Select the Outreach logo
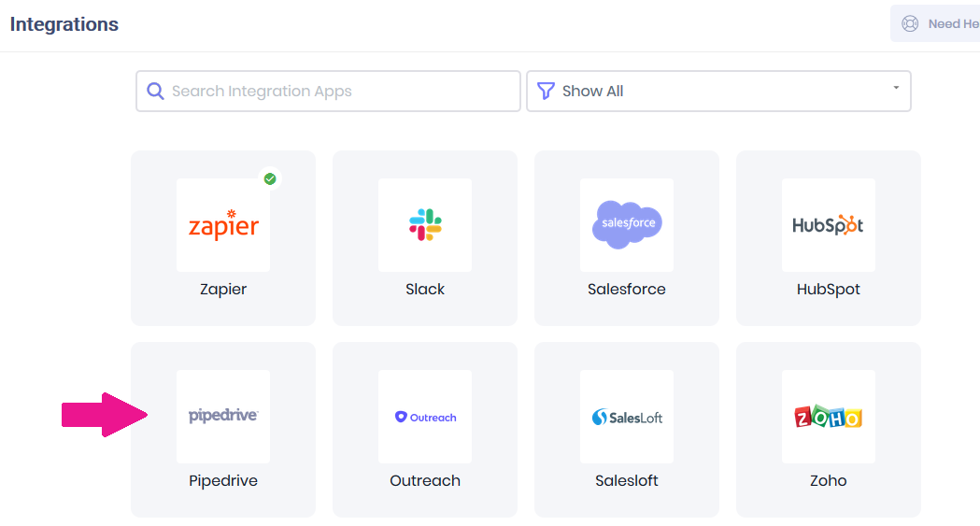Image resolution: width=980 pixels, height=526 pixels. [x=425, y=417]
